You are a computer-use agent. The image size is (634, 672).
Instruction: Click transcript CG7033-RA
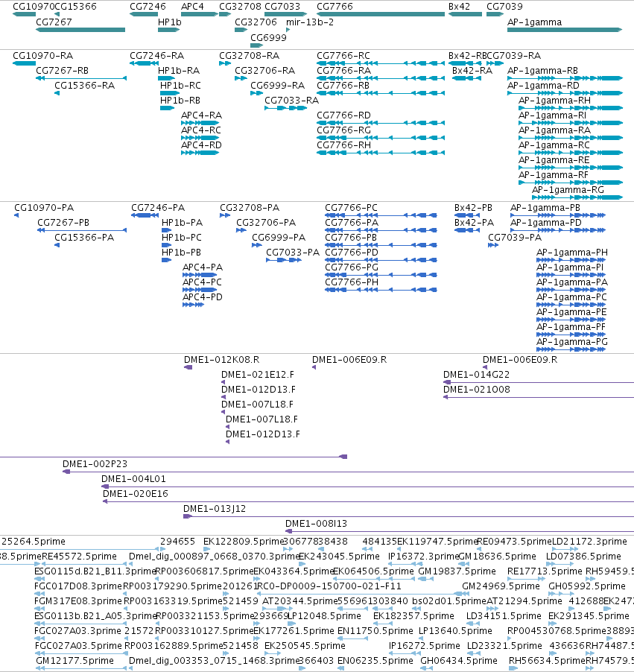[291, 101]
